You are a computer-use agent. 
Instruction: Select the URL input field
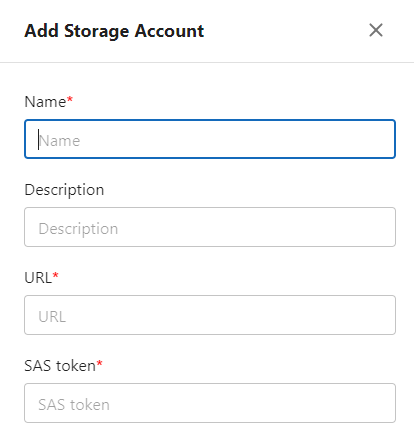point(210,315)
